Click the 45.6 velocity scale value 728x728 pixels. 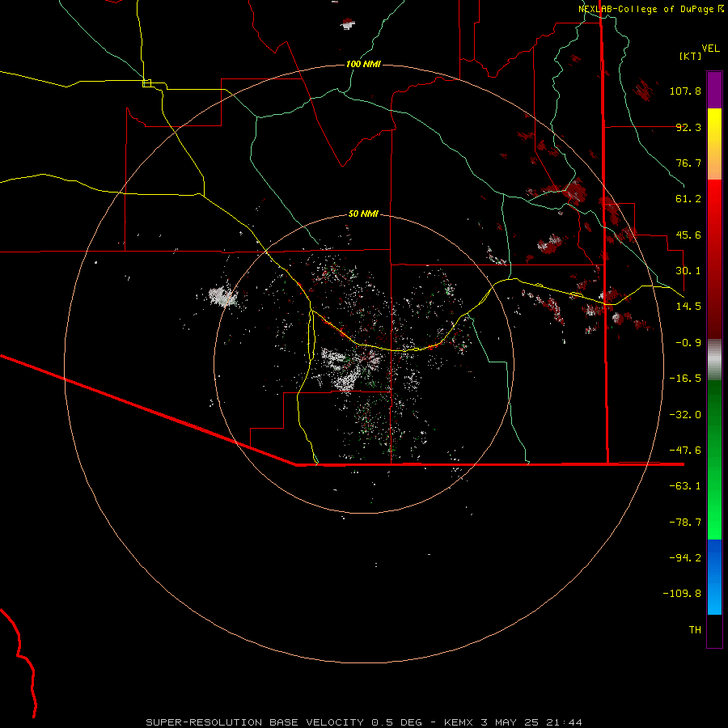(x=688, y=235)
